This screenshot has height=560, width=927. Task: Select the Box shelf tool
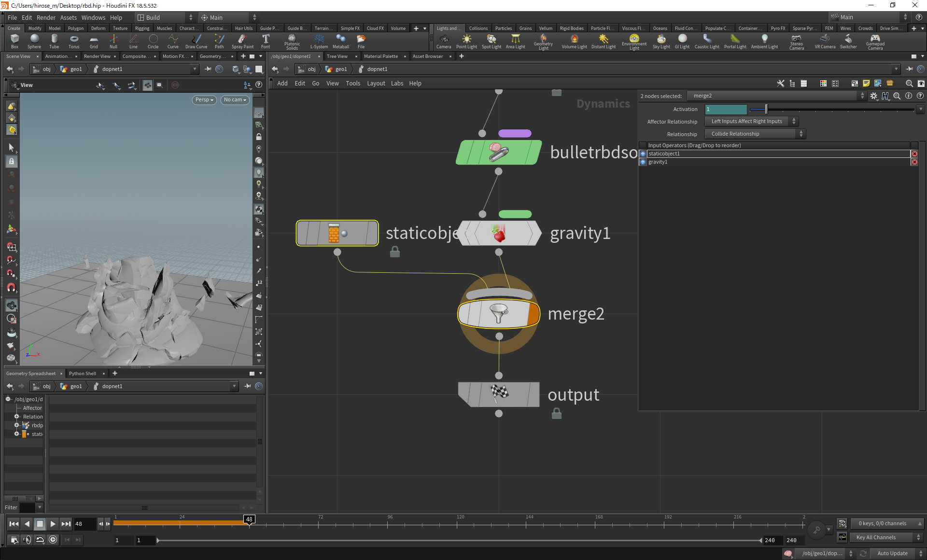(14, 42)
